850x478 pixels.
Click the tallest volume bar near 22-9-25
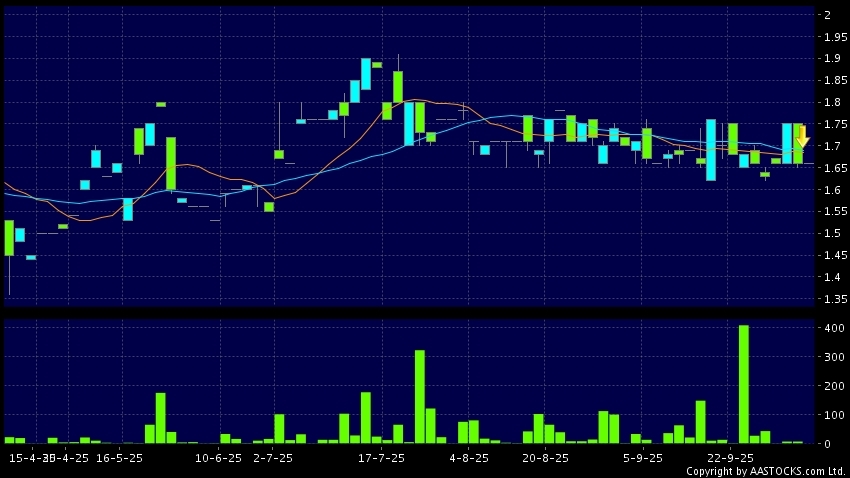coord(743,384)
